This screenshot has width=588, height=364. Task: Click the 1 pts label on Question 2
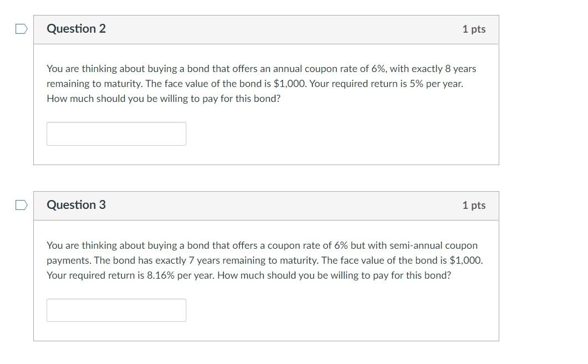coord(474,29)
